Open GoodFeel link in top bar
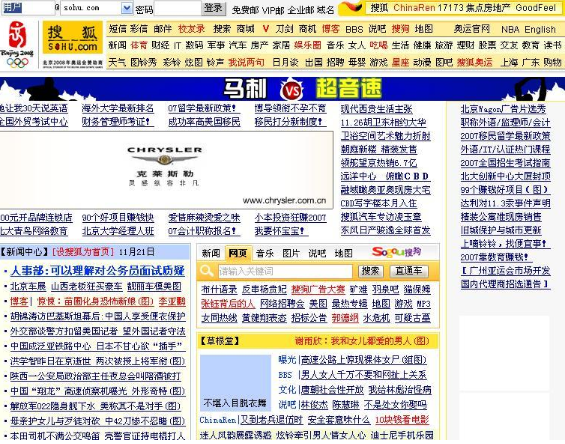Screen dimensions: 565x444 pos(535,8)
